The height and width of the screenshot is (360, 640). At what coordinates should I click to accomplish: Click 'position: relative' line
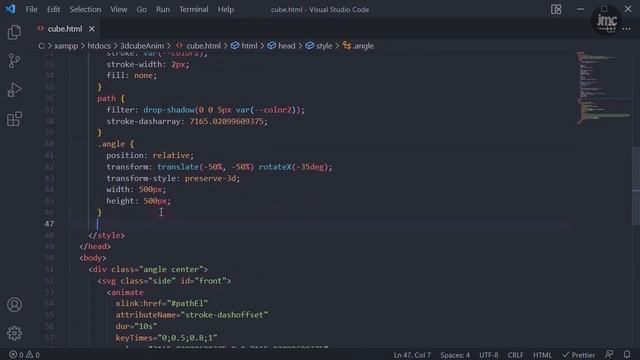tap(150, 155)
